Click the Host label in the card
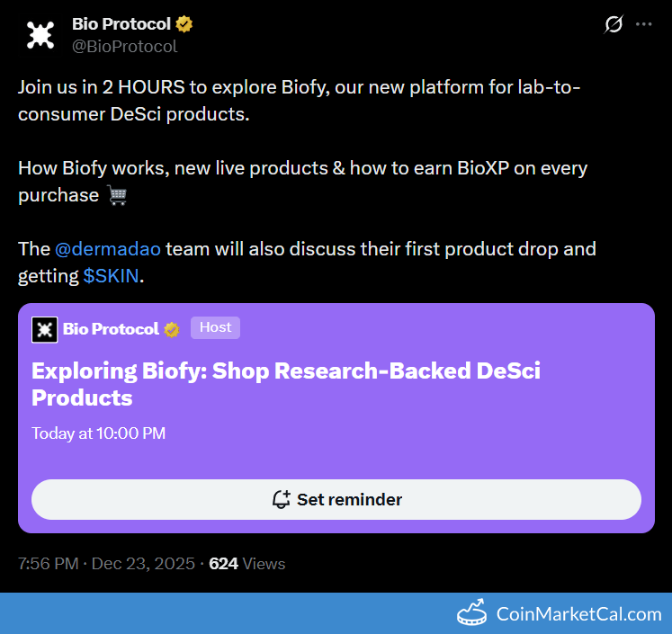672x634 pixels. point(215,328)
